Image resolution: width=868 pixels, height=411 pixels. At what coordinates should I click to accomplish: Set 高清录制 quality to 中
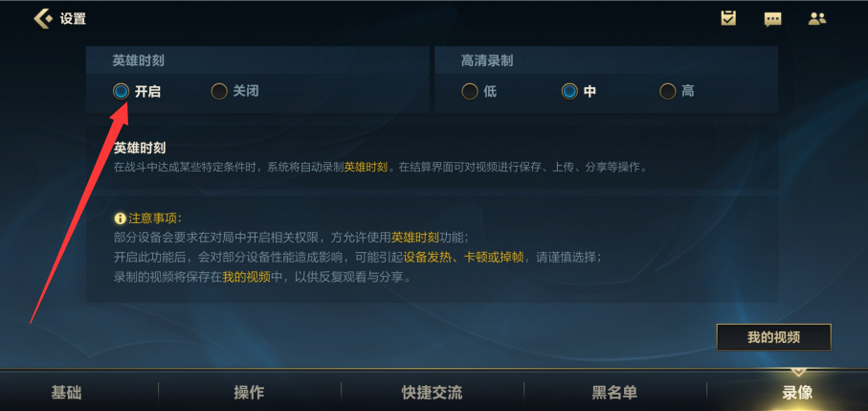569,91
